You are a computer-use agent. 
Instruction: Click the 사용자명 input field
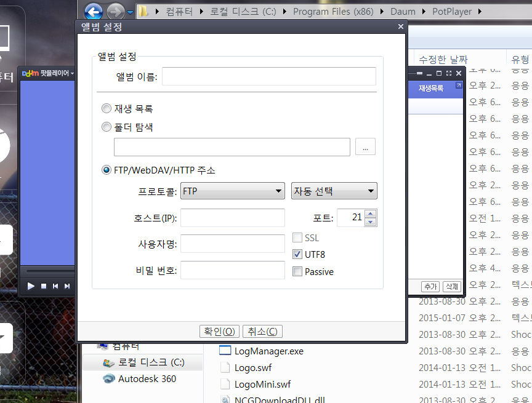click(x=232, y=244)
